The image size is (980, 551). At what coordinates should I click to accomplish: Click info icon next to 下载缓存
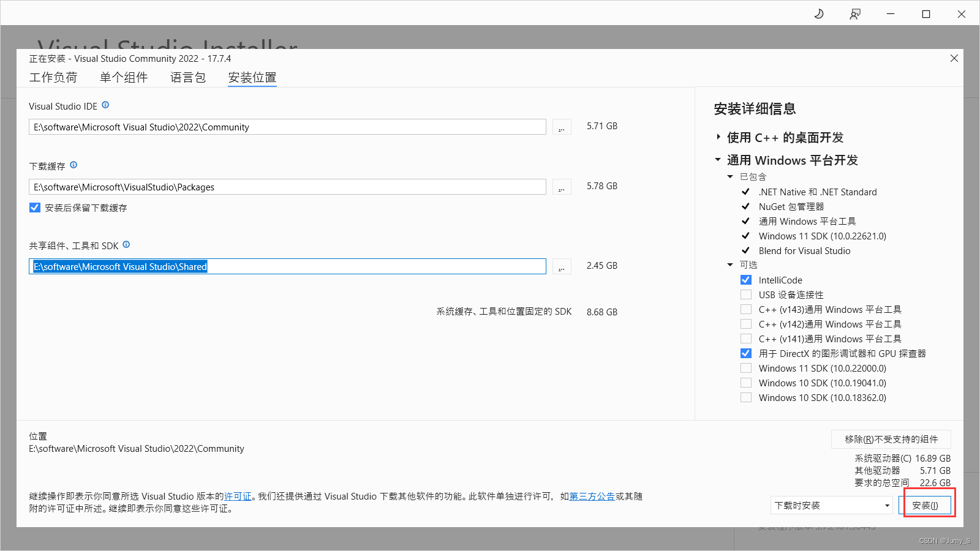tap(73, 165)
